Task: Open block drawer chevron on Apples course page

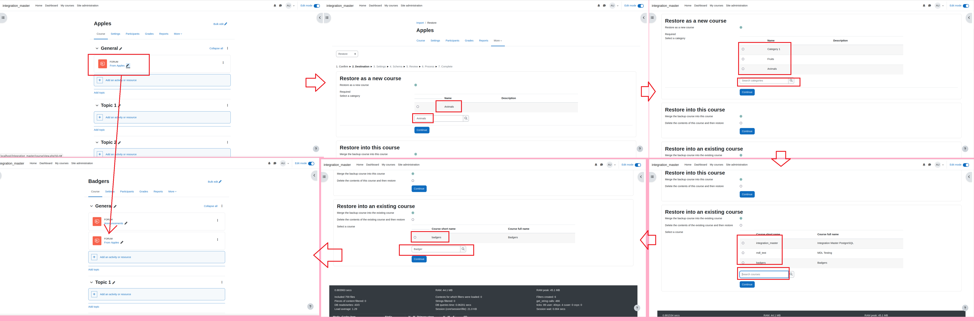Action: coord(320,17)
